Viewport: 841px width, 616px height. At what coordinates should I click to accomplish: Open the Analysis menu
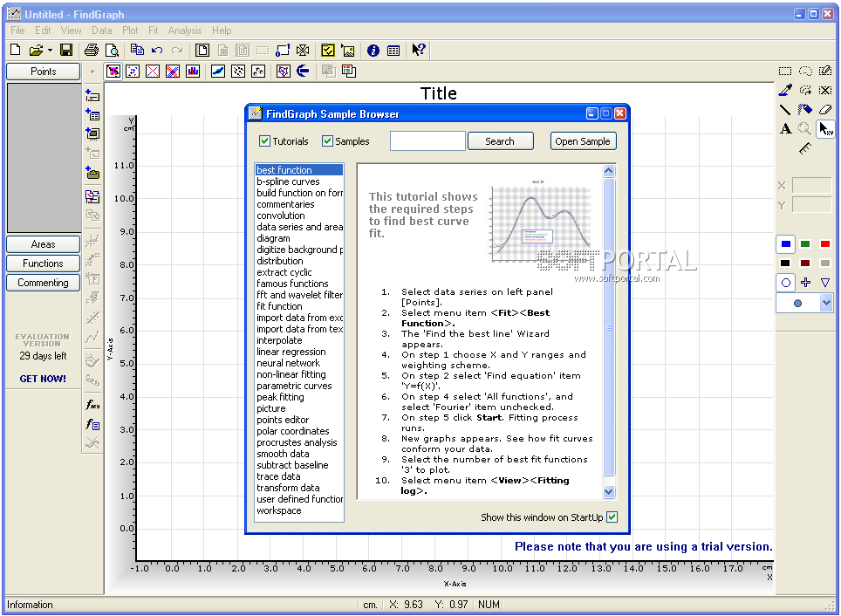click(x=185, y=31)
